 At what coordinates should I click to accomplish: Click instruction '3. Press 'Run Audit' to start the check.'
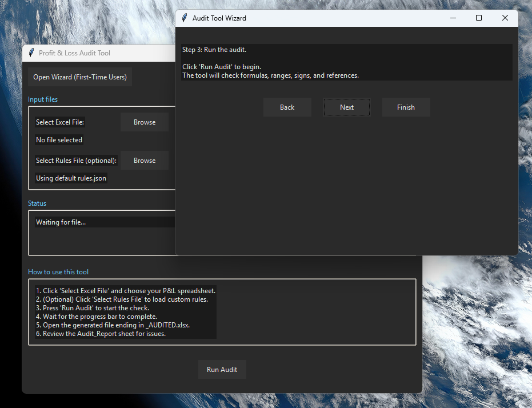[x=93, y=308]
